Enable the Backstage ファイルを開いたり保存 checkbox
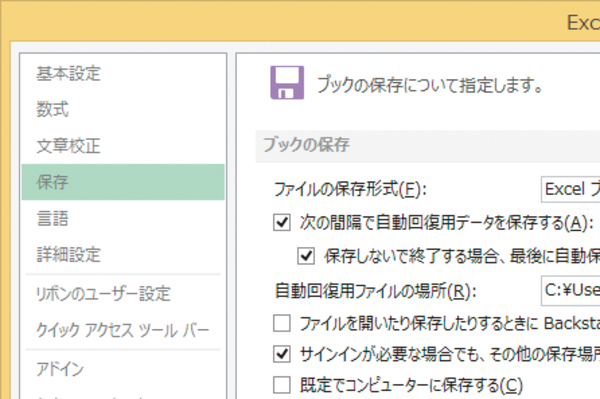This screenshot has width=600, height=399. pos(282,323)
